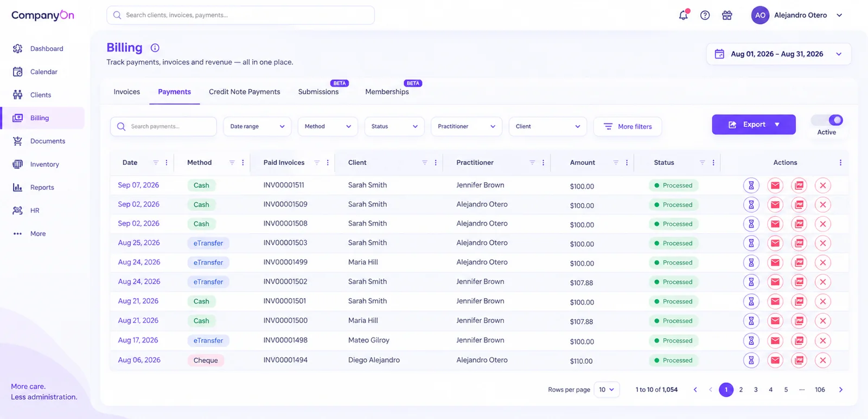Viewport: 868px width, 419px height.
Task: Open the Practitioner filter dropdown
Action: (x=467, y=126)
